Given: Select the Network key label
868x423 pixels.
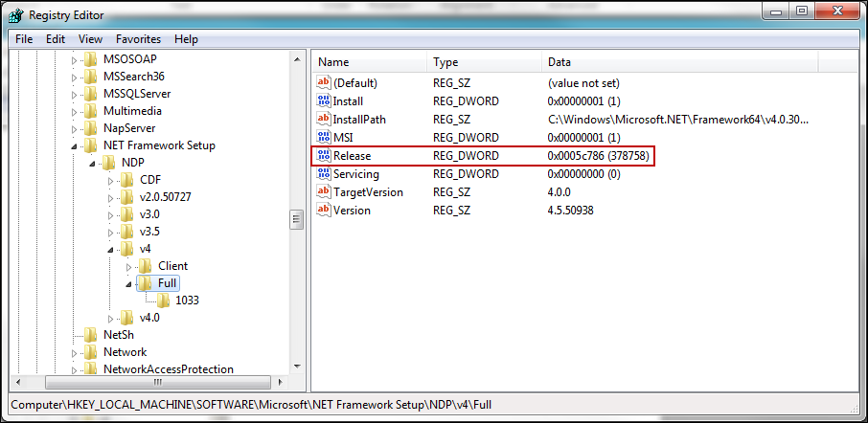Looking at the screenshot, I should (x=126, y=351).
